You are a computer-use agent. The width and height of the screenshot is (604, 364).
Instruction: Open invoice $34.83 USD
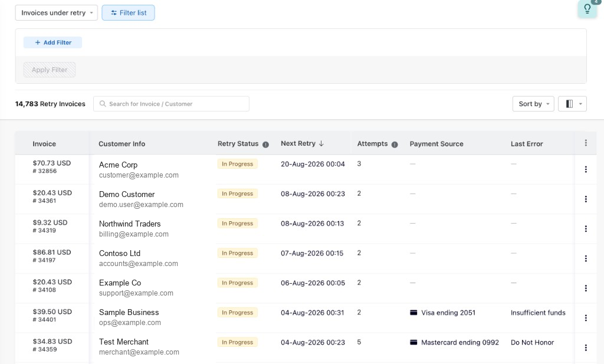[52, 341]
